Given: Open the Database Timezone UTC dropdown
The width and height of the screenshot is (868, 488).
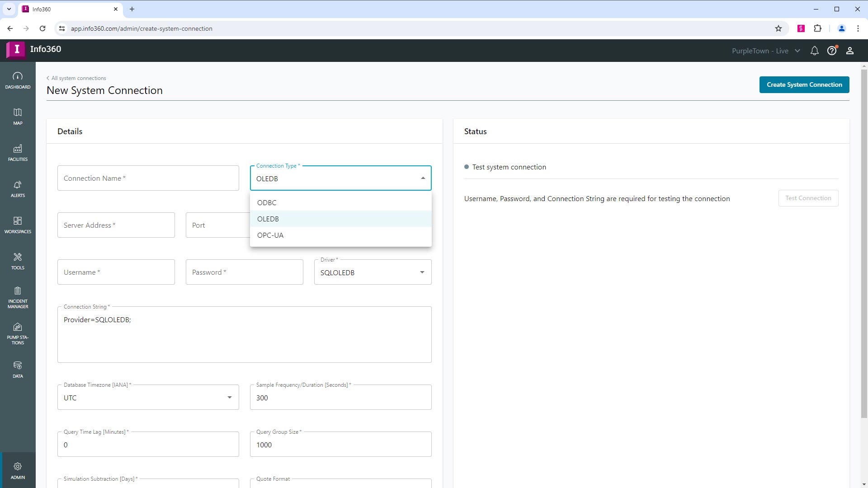Looking at the screenshot, I should (x=229, y=398).
